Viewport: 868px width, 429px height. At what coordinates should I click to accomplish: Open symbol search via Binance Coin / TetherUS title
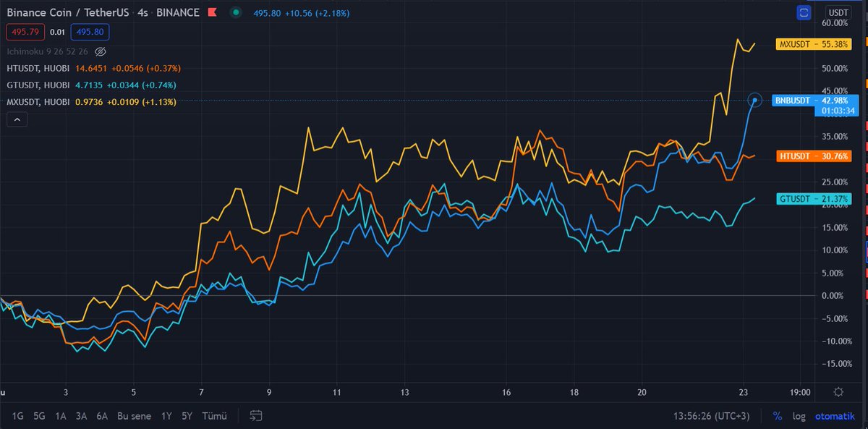tap(67, 13)
